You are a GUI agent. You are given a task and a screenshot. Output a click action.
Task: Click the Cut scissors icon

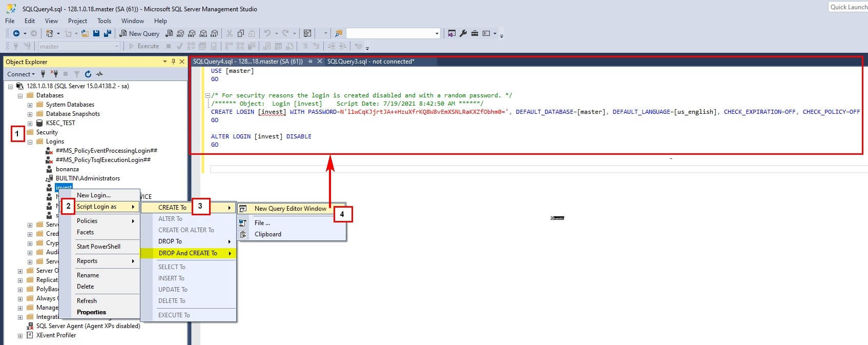point(229,33)
